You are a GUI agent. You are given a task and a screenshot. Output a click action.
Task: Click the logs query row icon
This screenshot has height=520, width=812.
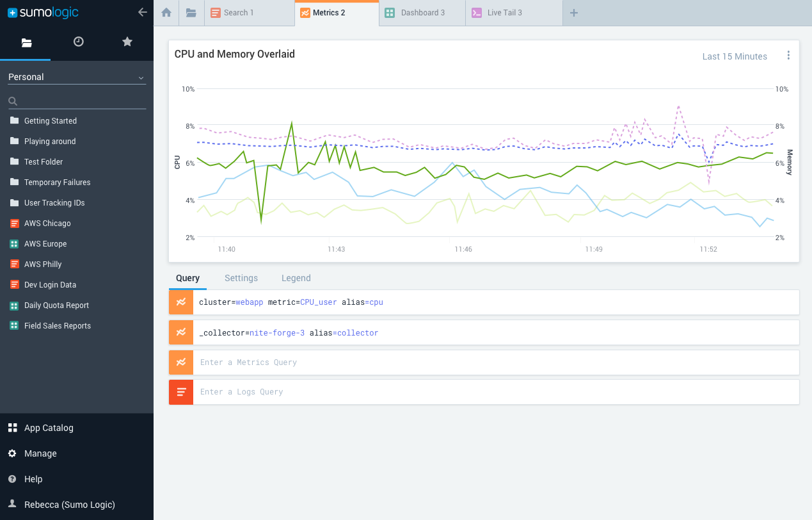pos(181,392)
